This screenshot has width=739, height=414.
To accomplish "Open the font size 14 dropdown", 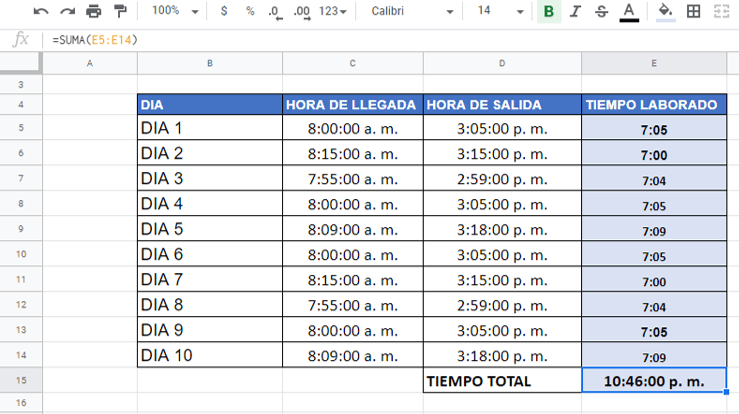I will coord(500,11).
